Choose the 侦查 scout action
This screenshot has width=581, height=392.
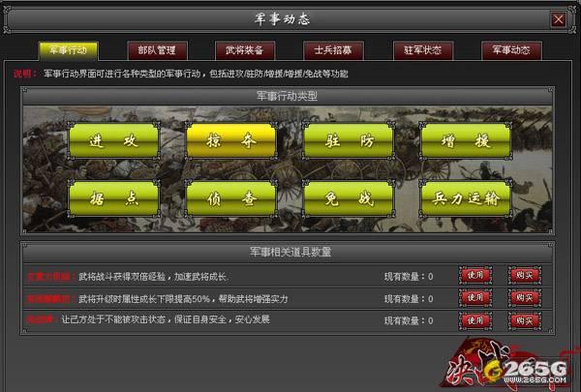[x=231, y=198]
